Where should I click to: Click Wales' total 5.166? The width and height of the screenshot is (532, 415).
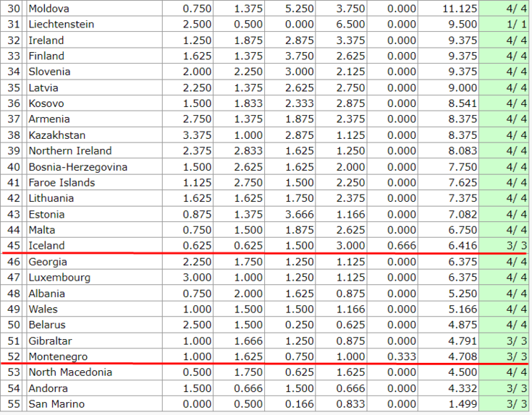pyautogui.click(x=463, y=309)
